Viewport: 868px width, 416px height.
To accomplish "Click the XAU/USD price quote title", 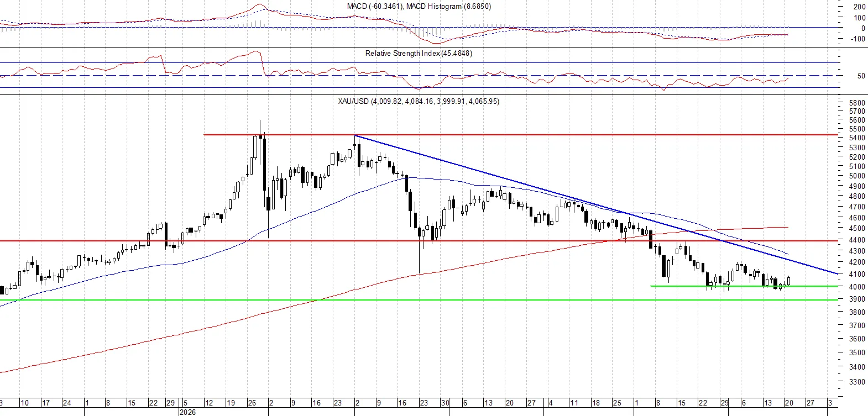I will pos(419,102).
